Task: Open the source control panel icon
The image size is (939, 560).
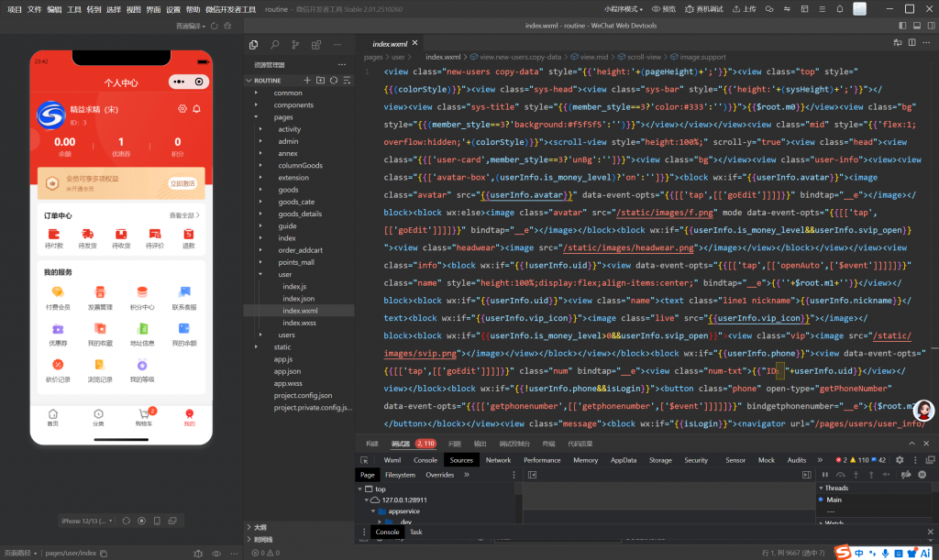Action: click(295, 44)
